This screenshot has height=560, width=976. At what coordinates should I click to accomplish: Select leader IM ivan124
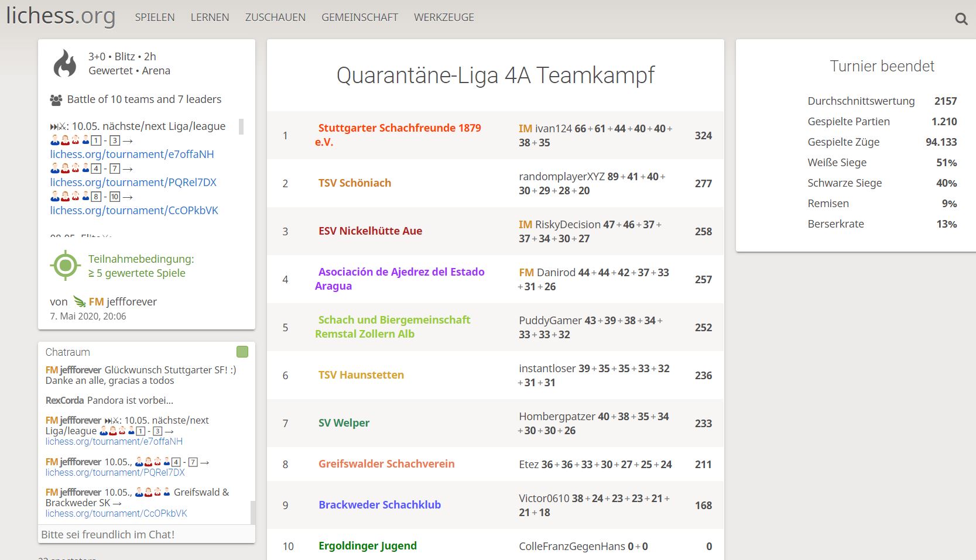coord(545,129)
